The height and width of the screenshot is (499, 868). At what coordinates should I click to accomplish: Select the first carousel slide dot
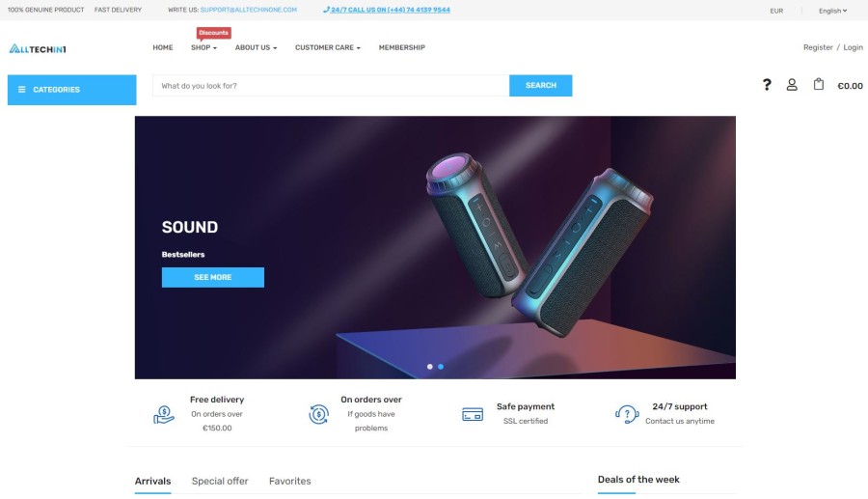pyautogui.click(x=429, y=367)
